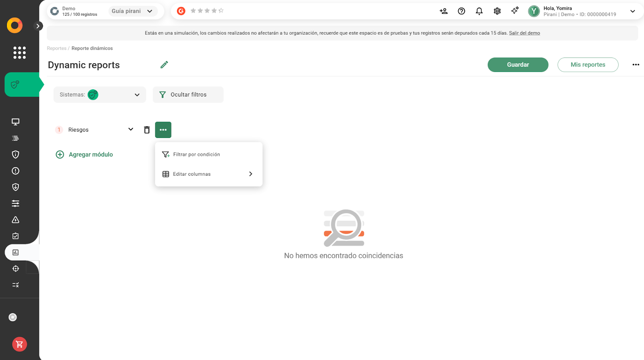The image size is (644, 360).
Task: Expand the Riesgos module dropdown
Action: [130, 130]
